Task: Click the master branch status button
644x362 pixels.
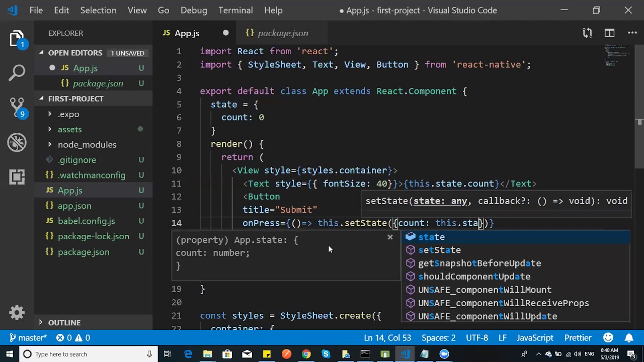Action: pyautogui.click(x=28, y=338)
